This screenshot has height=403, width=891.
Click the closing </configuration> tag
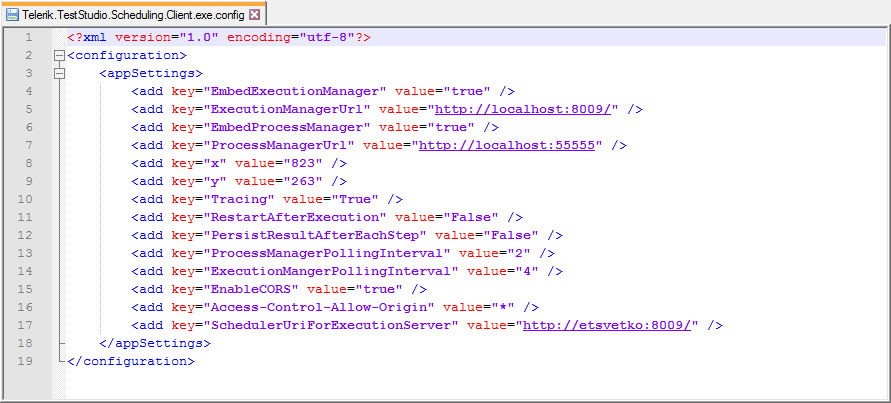(131, 362)
